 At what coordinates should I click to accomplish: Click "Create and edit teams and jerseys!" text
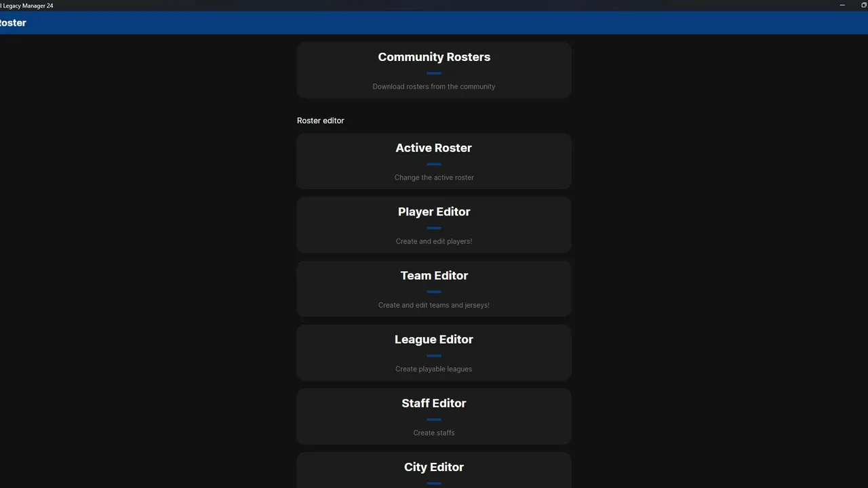coord(434,305)
